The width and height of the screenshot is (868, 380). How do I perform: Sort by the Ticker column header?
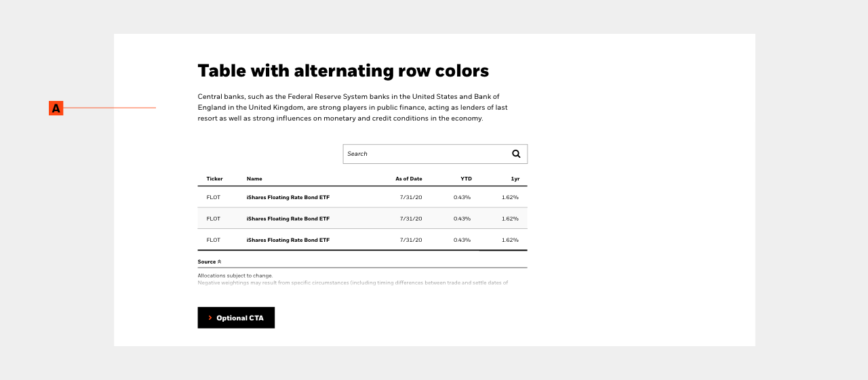214,179
